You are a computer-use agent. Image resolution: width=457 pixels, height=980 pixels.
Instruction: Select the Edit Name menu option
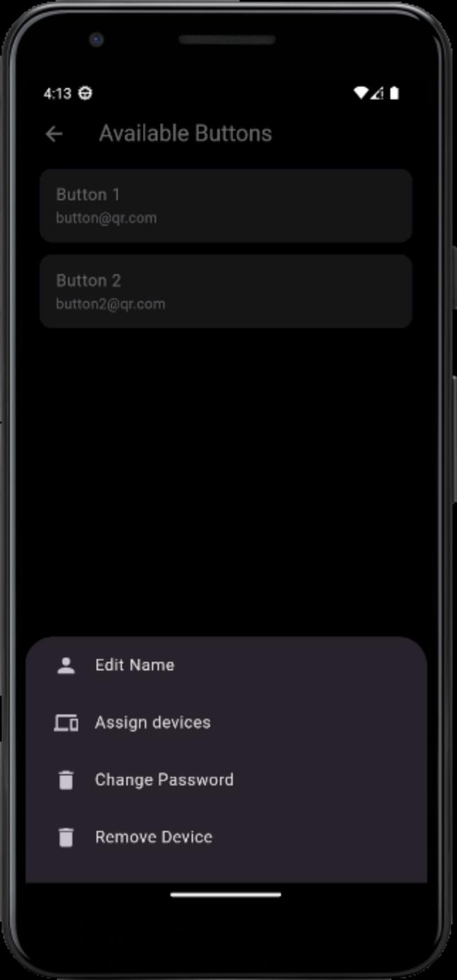[226, 665]
